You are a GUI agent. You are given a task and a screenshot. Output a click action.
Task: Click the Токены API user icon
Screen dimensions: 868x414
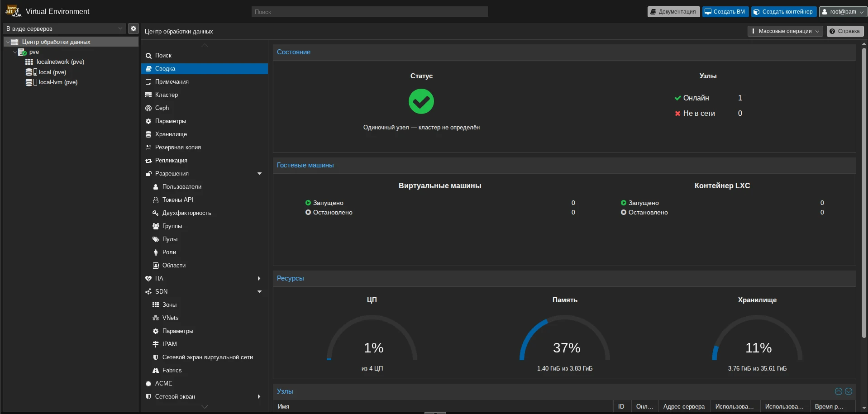click(156, 200)
